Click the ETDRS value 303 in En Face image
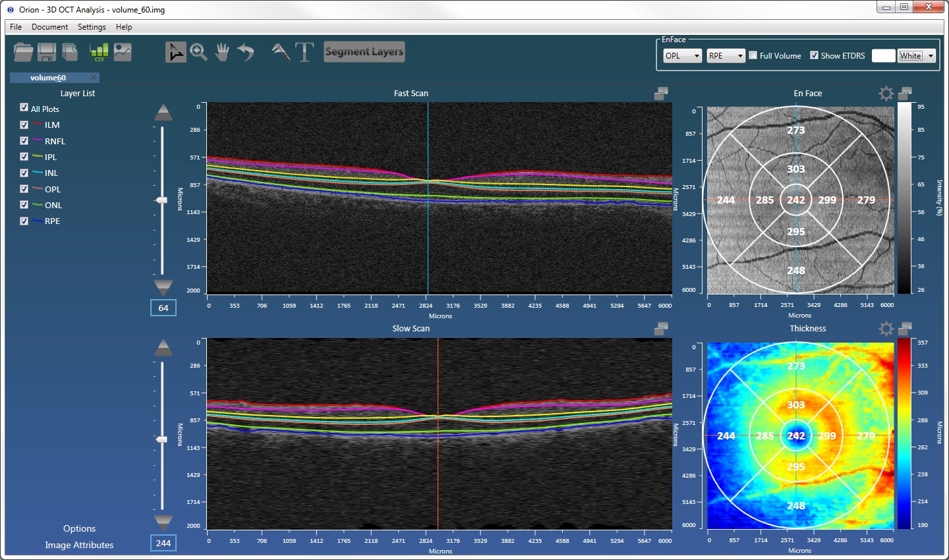This screenshot has height=560, width=949. click(796, 169)
